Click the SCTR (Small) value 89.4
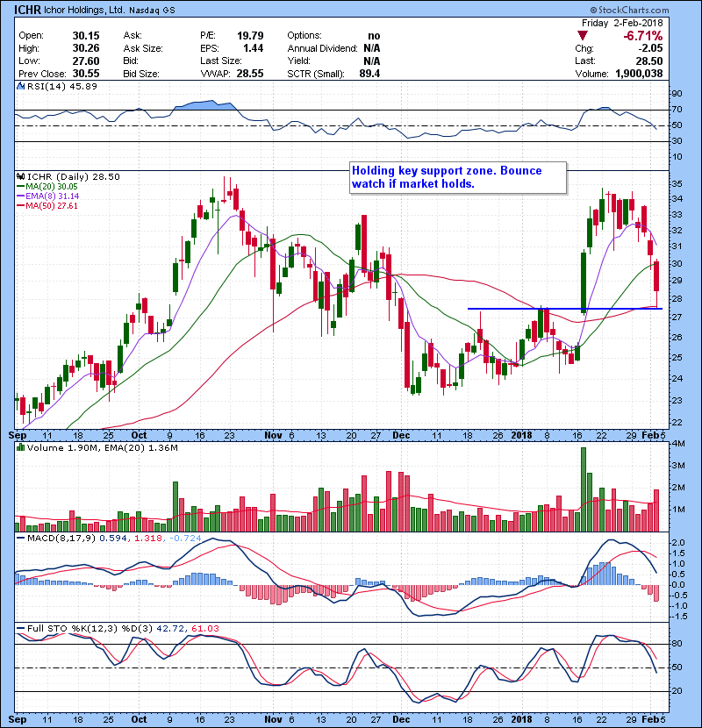The width and height of the screenshot is (702, 728). [x=369, y=74]
